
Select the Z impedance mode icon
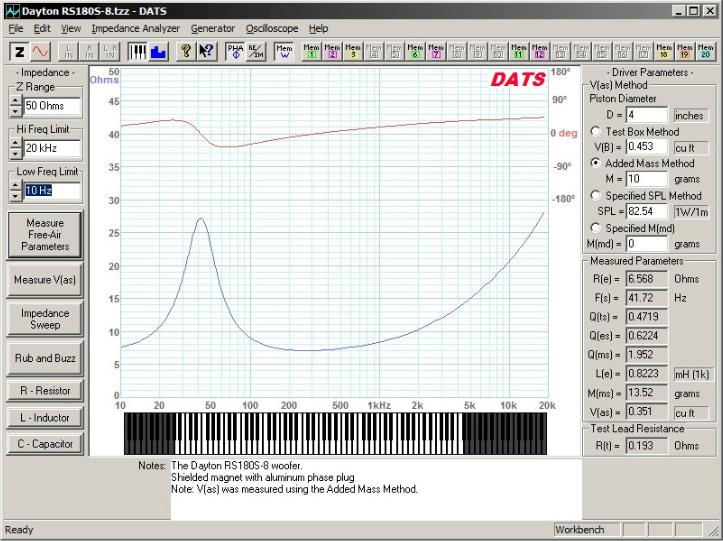click(20, 51)
